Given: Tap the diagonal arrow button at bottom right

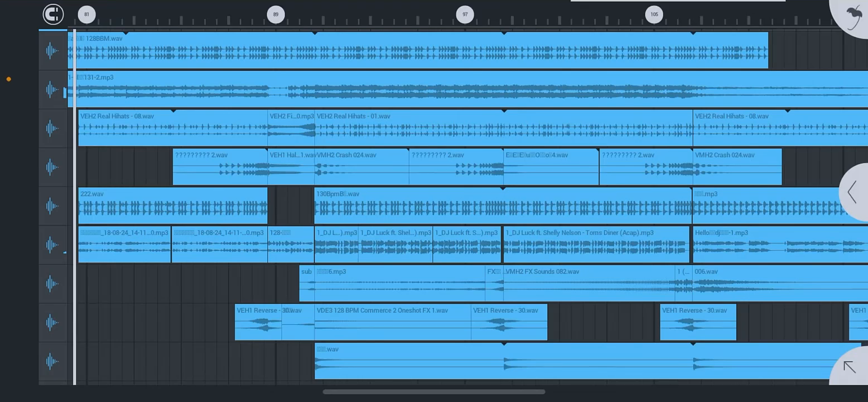Looking at the screenshot, I should (849, 367).
